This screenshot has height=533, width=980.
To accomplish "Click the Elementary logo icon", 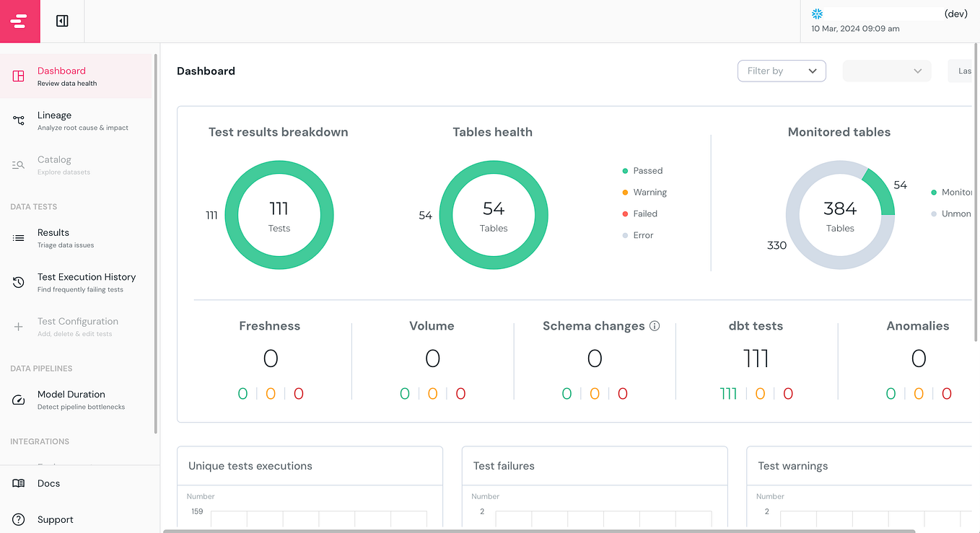I will pos(19,21).
